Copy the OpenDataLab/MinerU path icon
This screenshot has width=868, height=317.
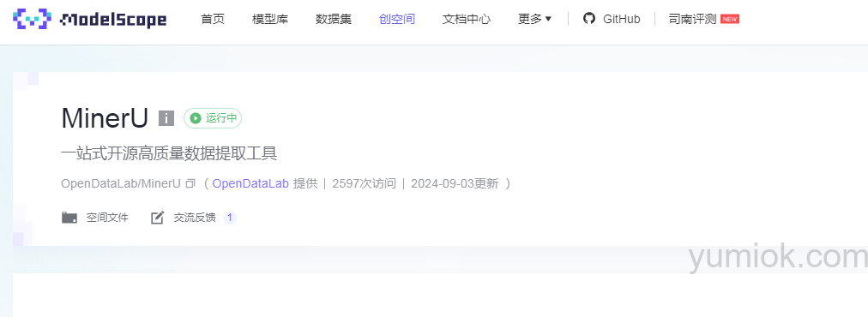coord(190,183)
